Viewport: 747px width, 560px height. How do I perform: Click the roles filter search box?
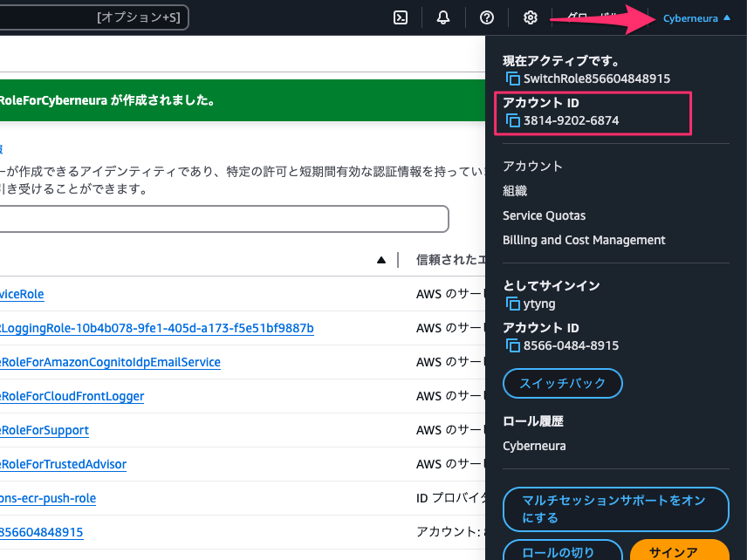(224, 219)
